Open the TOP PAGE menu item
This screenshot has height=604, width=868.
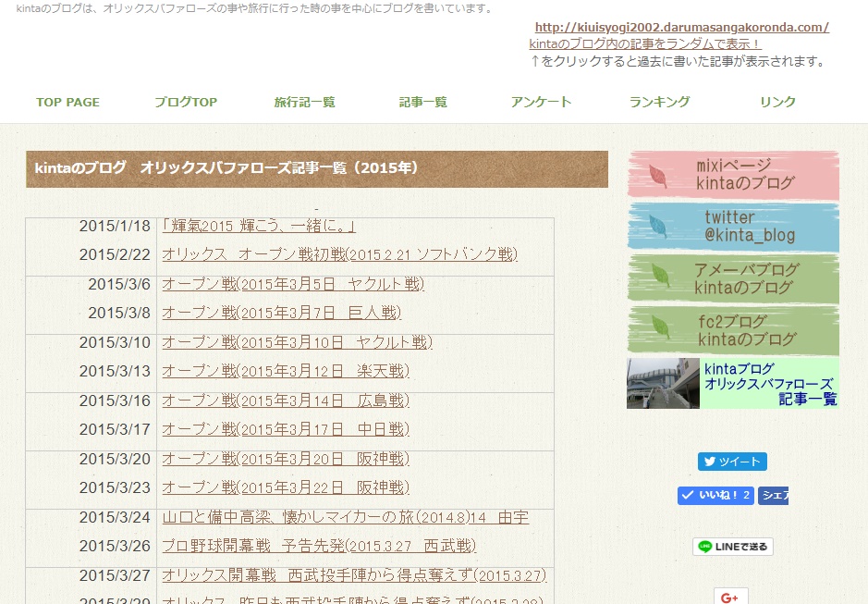[67, 102]
